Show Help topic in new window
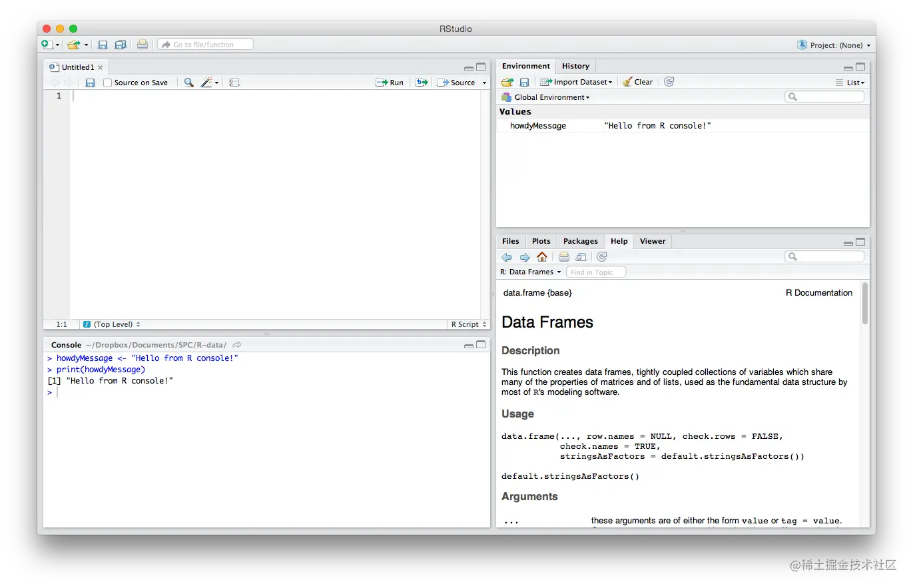 (x=582, y=256)
